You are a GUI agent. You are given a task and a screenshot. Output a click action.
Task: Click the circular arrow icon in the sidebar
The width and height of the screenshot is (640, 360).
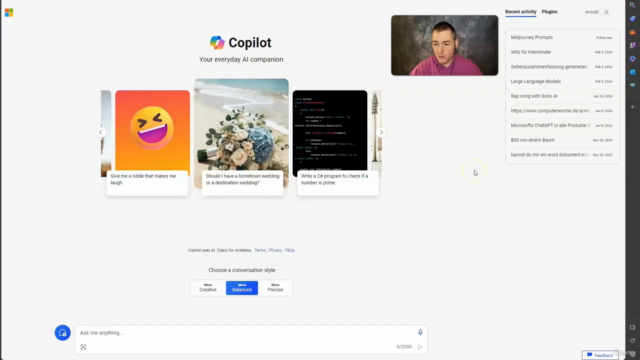pos(632,340)
